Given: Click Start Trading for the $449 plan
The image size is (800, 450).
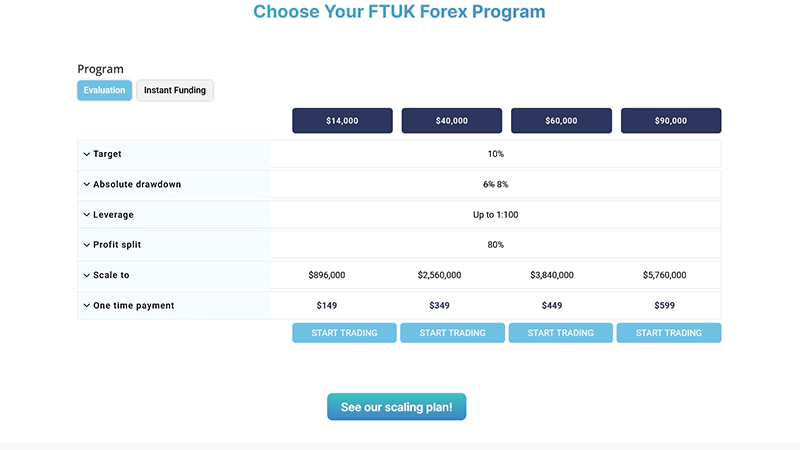Looking at the screenshot, I should pos(560,333).
